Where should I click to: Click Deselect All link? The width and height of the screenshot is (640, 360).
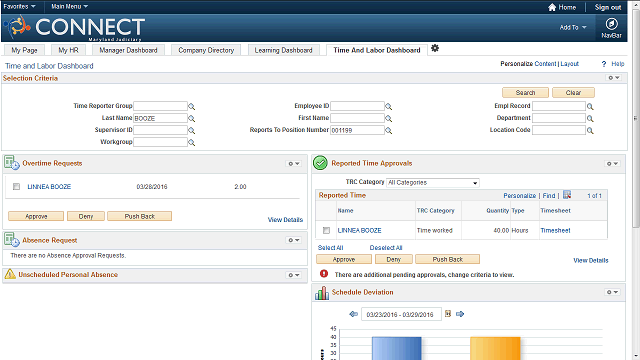[386, 248]
